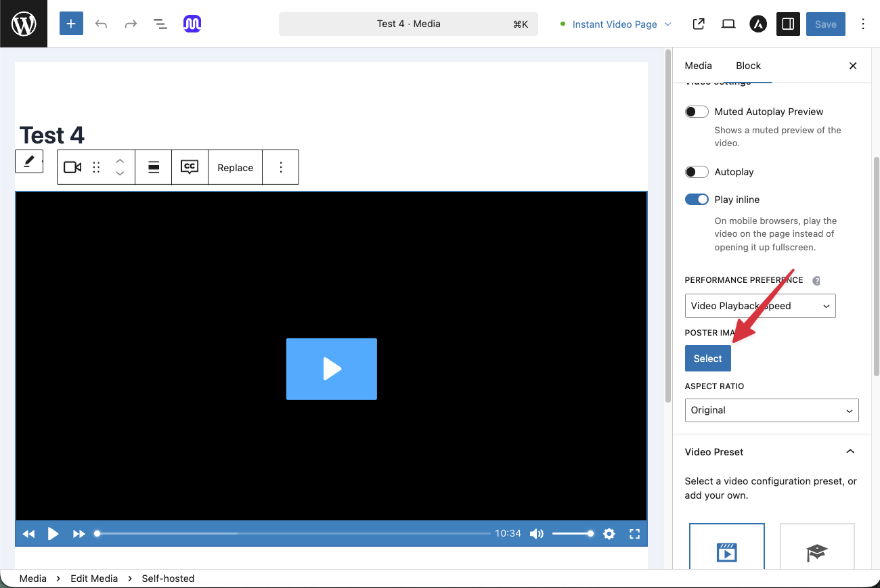Open the block inserter plus button

click(x=71, y=24)
